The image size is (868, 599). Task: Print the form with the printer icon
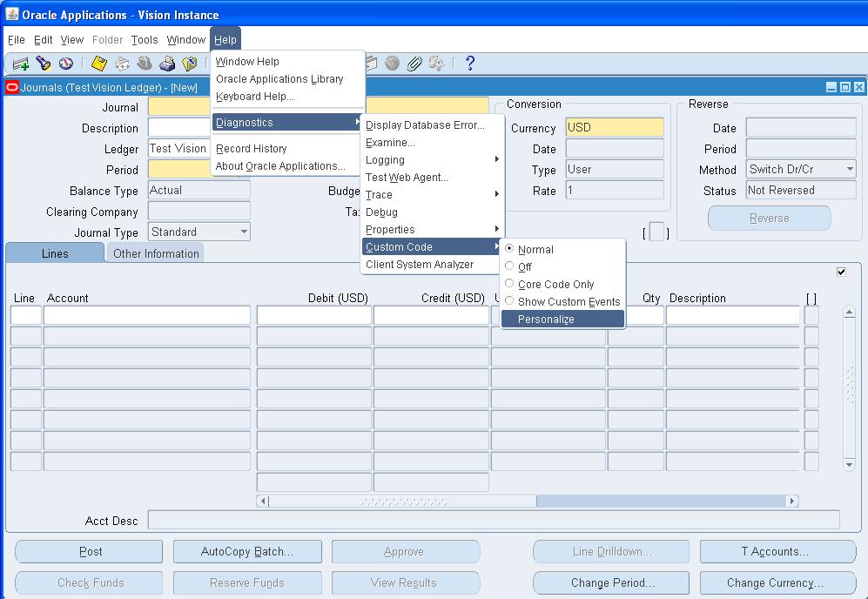169,63
